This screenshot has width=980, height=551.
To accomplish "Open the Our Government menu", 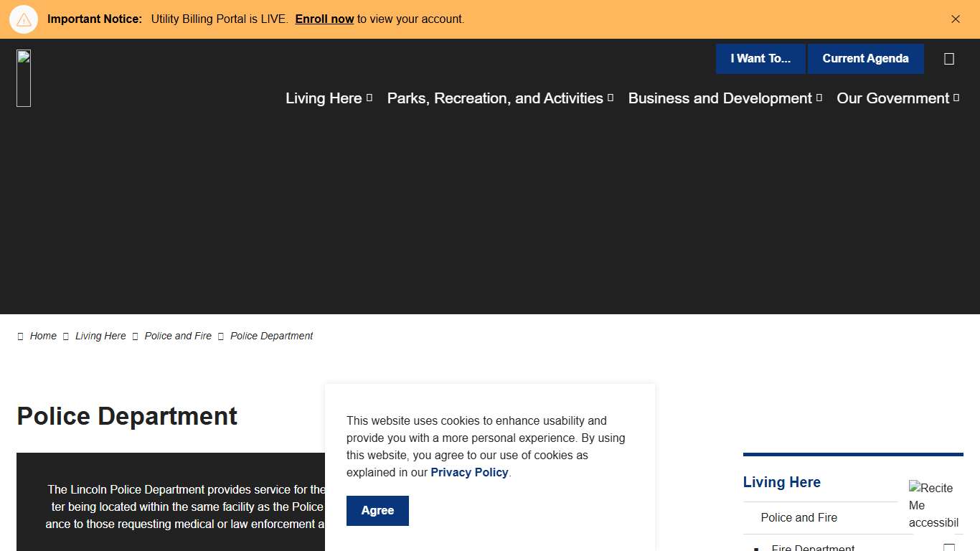I will click(x=892, y=98).
